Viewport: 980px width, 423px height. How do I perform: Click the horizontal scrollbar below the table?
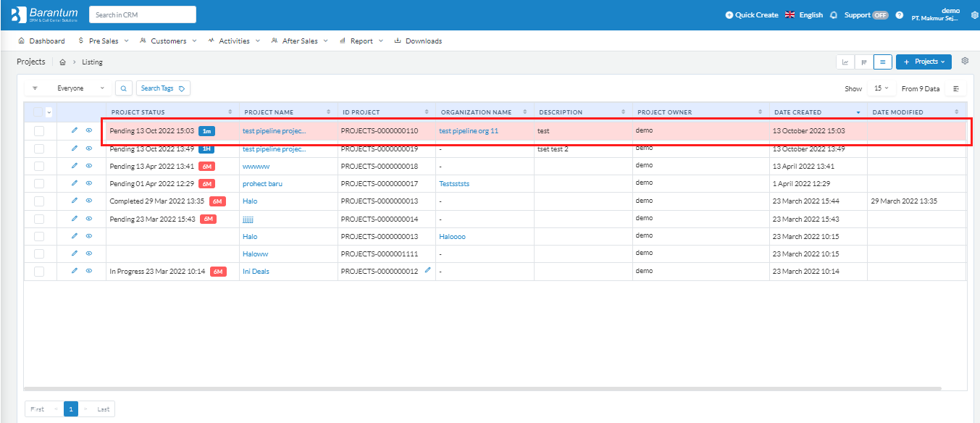(x=484, y=388)
